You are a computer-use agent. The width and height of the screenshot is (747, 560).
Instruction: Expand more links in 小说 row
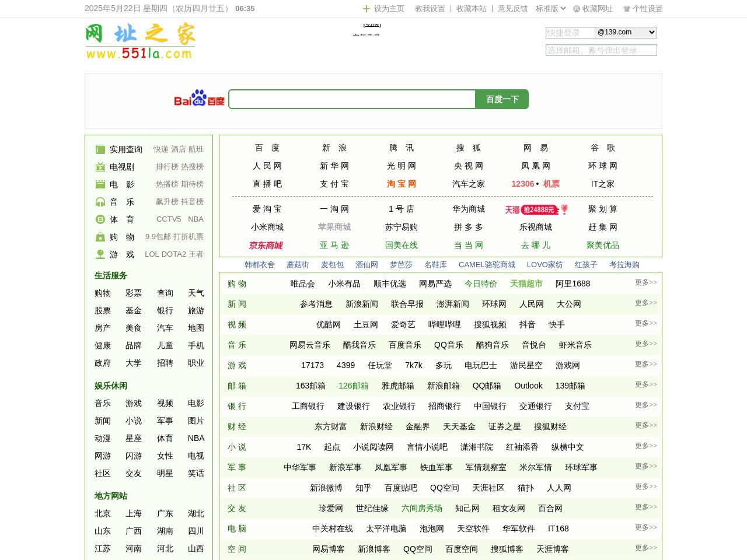tap(646, 446)
